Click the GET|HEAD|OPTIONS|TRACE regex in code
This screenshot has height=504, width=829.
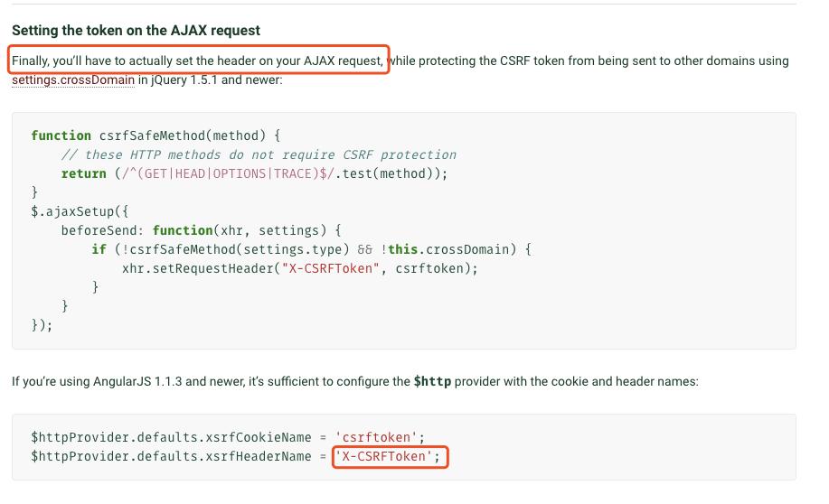click(229, 173)
